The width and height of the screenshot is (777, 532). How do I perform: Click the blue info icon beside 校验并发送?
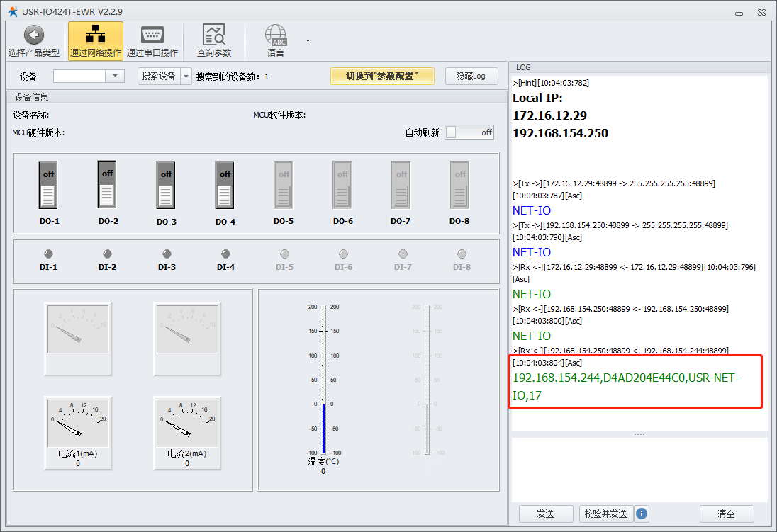point(641,514)
